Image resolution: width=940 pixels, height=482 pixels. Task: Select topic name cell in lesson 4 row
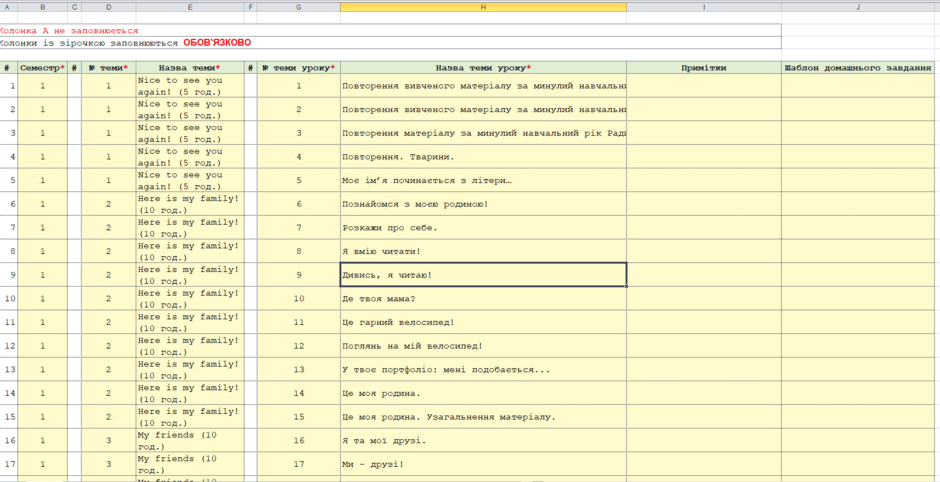click(x=190, y=156)
